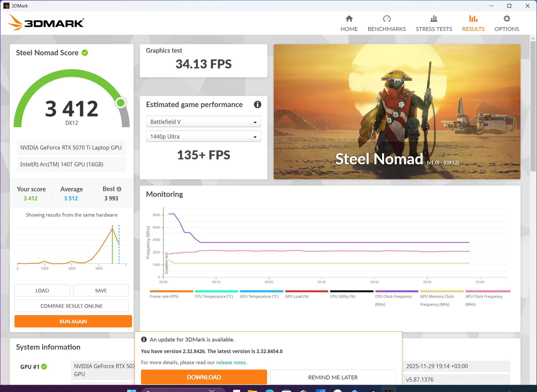Open the release notes link

231,362
